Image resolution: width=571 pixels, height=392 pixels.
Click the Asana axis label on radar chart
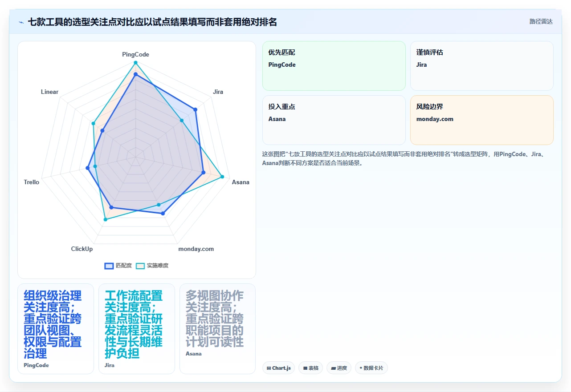click(x=241, y=182)
